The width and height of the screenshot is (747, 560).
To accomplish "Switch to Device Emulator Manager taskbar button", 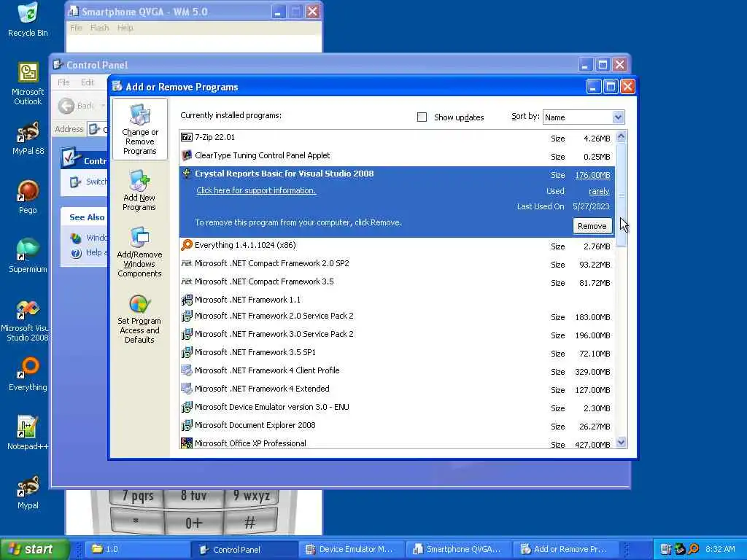I will pos(352,550).
